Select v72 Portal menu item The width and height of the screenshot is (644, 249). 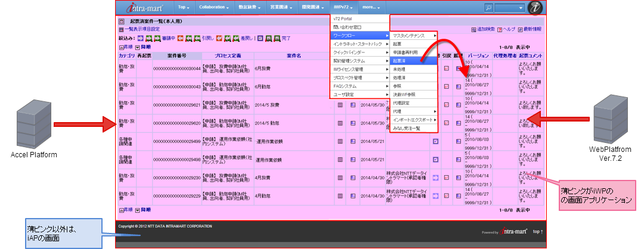[360, 19]
